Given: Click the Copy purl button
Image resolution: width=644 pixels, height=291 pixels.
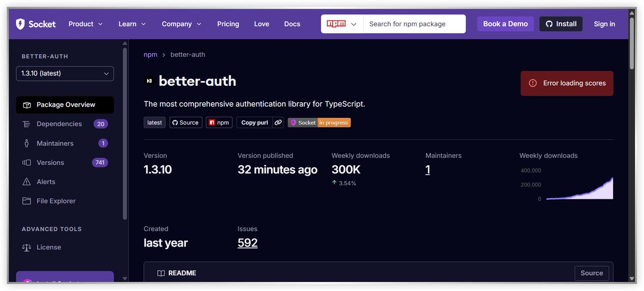Looking at the screenshot, I should coord(254,122).
